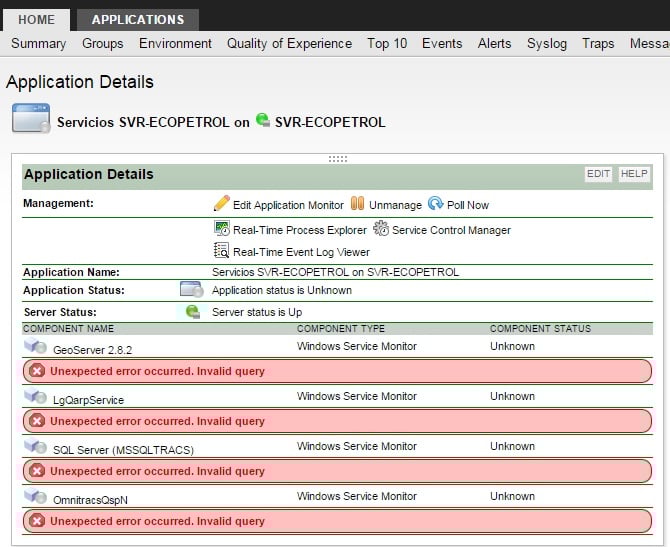
Task: Open the Events view
Action: tap(442, 44)
